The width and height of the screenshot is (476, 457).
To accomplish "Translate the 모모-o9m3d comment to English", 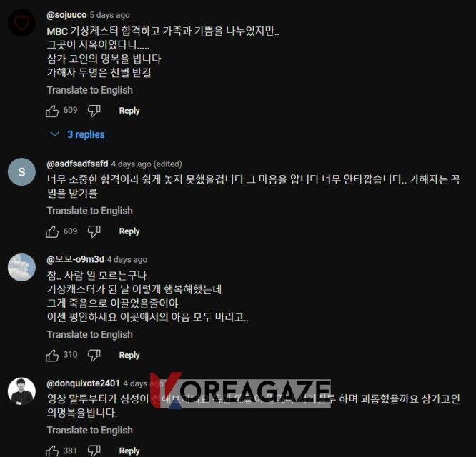I will coord(90,335).
